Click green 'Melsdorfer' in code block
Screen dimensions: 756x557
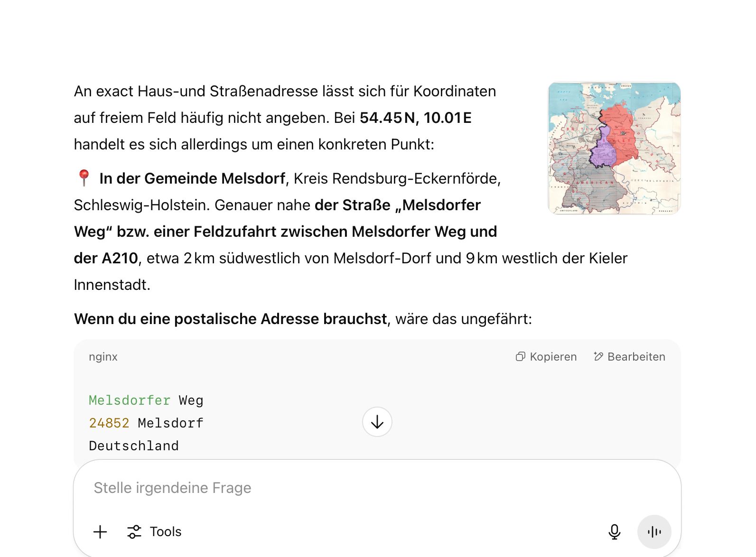coord(129,400)
